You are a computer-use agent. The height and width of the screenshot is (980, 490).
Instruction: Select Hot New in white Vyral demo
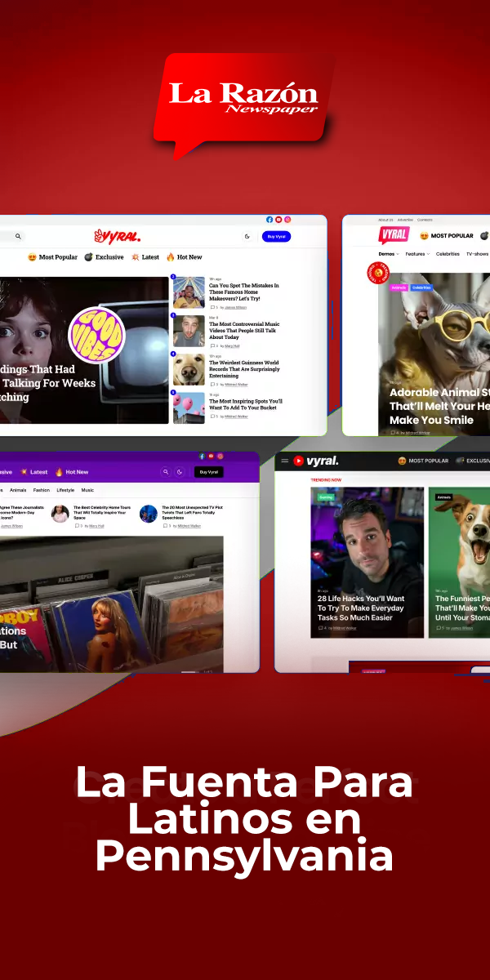(x=184, y=257)
